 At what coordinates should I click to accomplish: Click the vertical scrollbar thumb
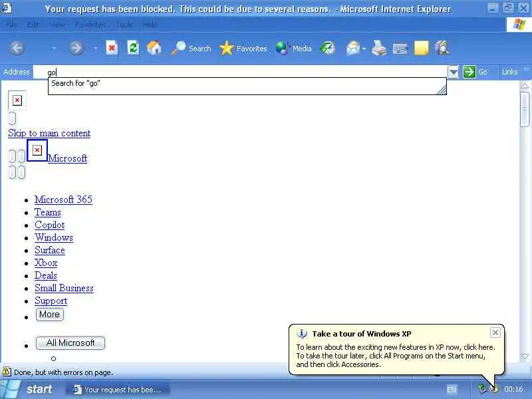[525, 108]
